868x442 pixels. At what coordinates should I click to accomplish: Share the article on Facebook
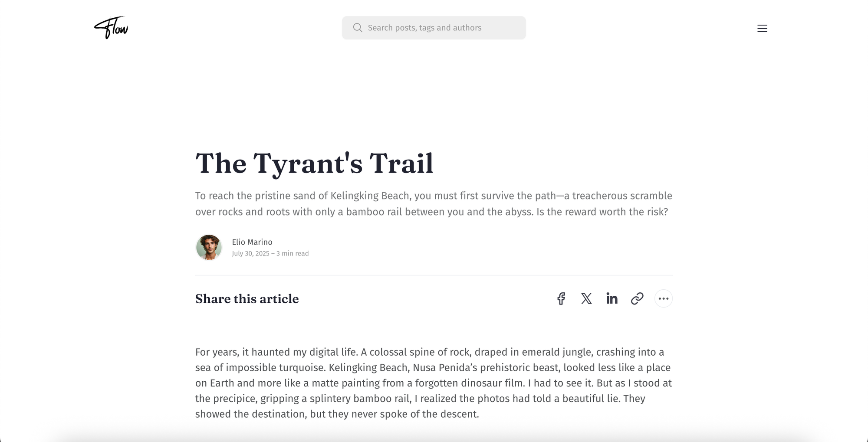coord(561,298)
